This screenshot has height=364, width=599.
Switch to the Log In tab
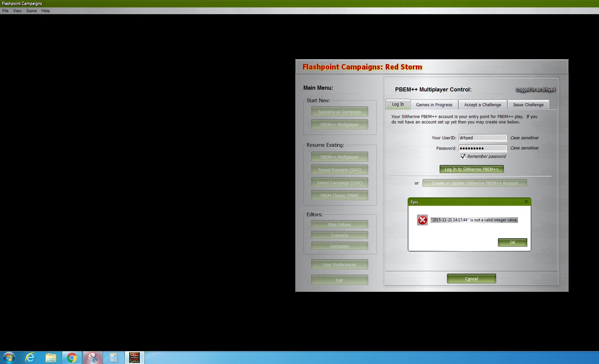pyautogui.click(x=398, y=104)
